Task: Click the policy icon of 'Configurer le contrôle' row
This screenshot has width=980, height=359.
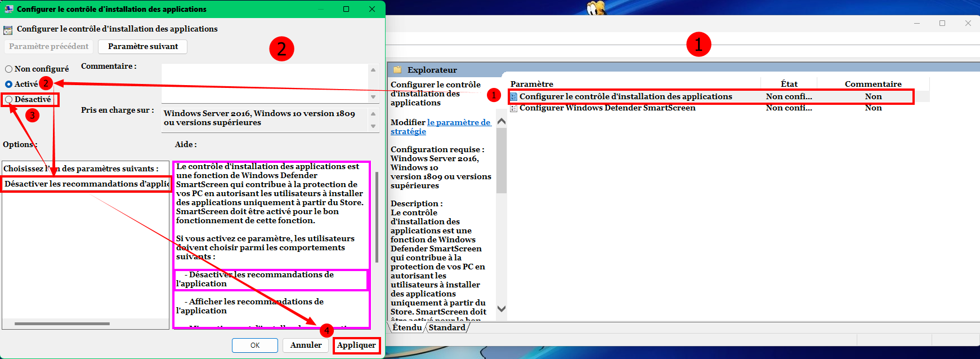Action: [513, 96]
